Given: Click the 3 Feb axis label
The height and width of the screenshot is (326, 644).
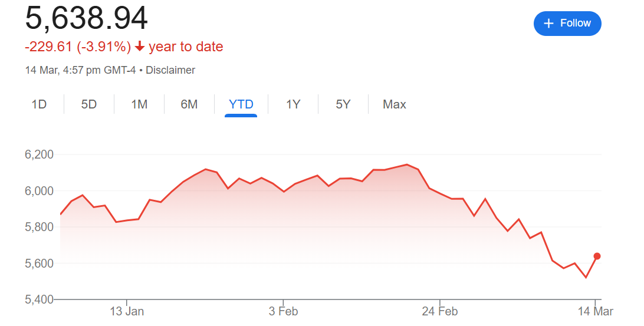Looking at the screenshot, I should coord(283,311).
